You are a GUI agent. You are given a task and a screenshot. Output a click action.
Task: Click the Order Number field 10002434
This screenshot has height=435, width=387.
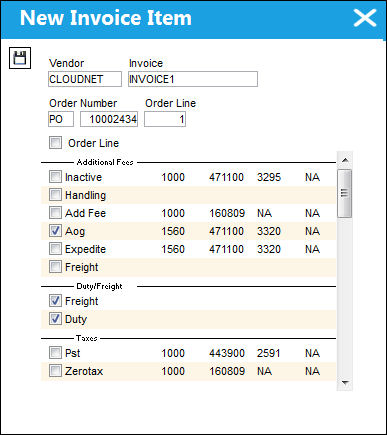coord(109,119)
